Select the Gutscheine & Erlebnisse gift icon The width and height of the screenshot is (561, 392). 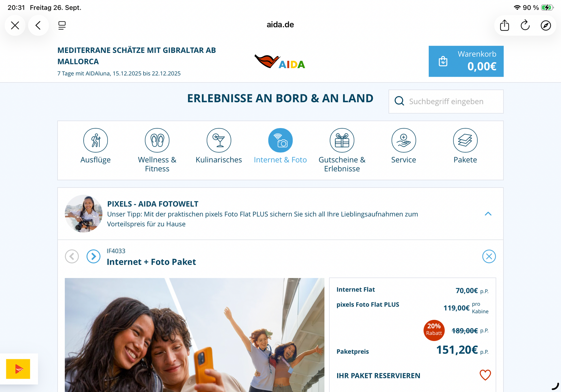point(342,140)
